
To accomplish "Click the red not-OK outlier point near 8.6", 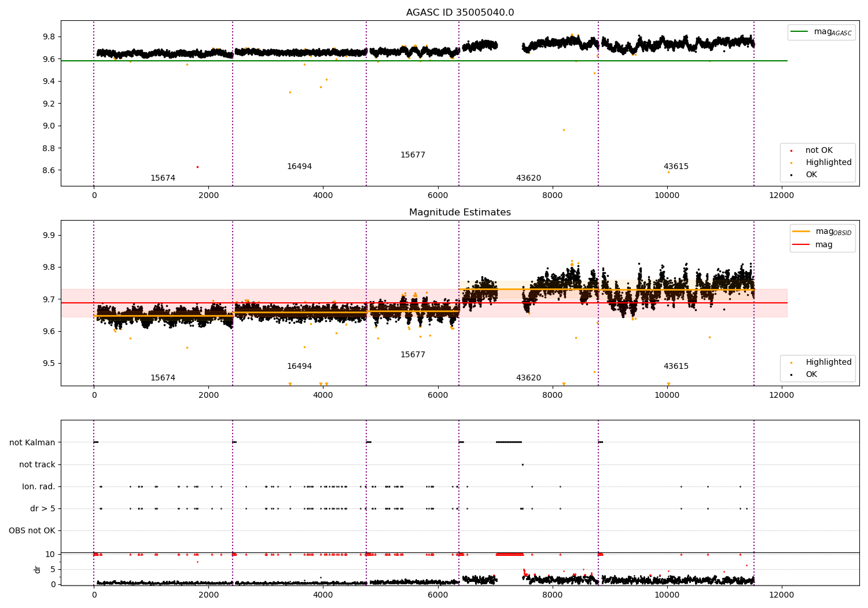I will [x=197, y=167].
